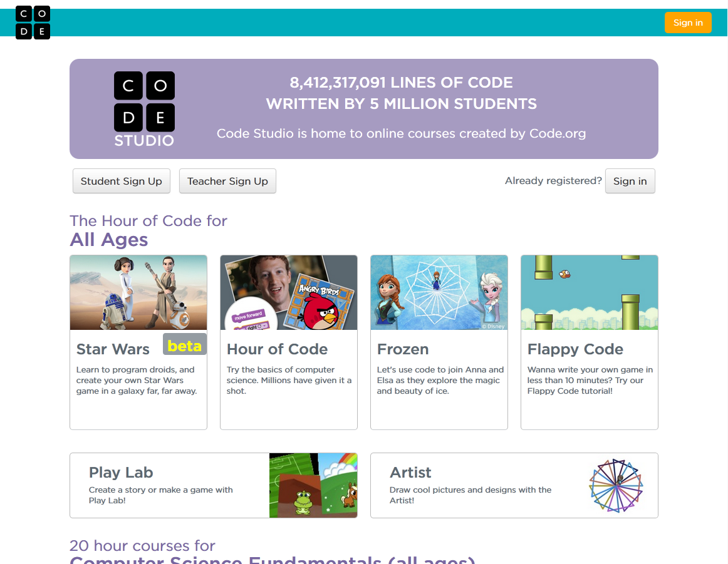Open the Hour of Code Angry Birds thumbnail
The height and width of the screenshot is (564, 728).
tap(289, 293)
